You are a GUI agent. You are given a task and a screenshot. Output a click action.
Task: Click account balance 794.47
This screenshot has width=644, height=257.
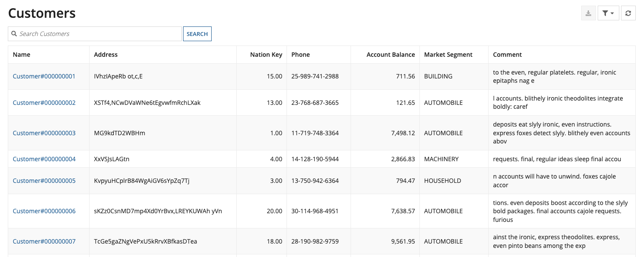point(406,181)
